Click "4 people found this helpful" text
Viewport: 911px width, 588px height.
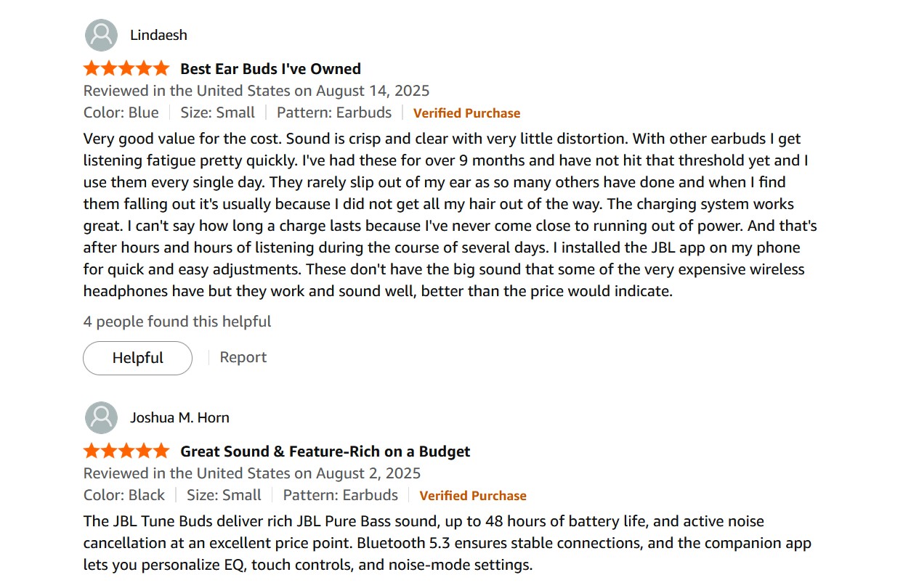coord(177,322)
